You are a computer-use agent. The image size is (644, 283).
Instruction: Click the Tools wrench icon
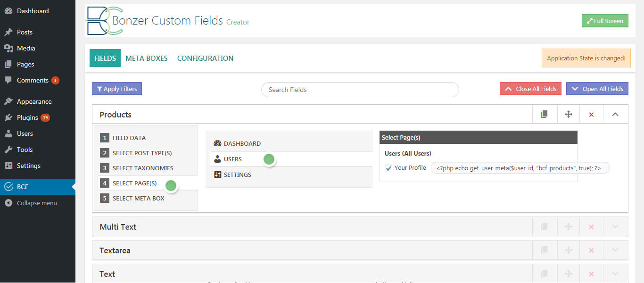pyautogui.click(x=8, y=150)
